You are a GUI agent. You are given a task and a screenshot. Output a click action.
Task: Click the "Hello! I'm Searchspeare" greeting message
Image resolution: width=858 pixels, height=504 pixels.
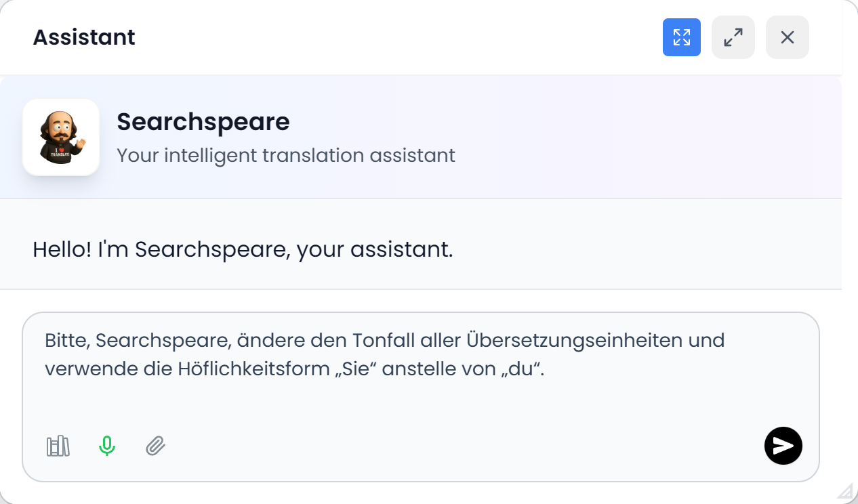pyautogui.click(x=242, y=249)
